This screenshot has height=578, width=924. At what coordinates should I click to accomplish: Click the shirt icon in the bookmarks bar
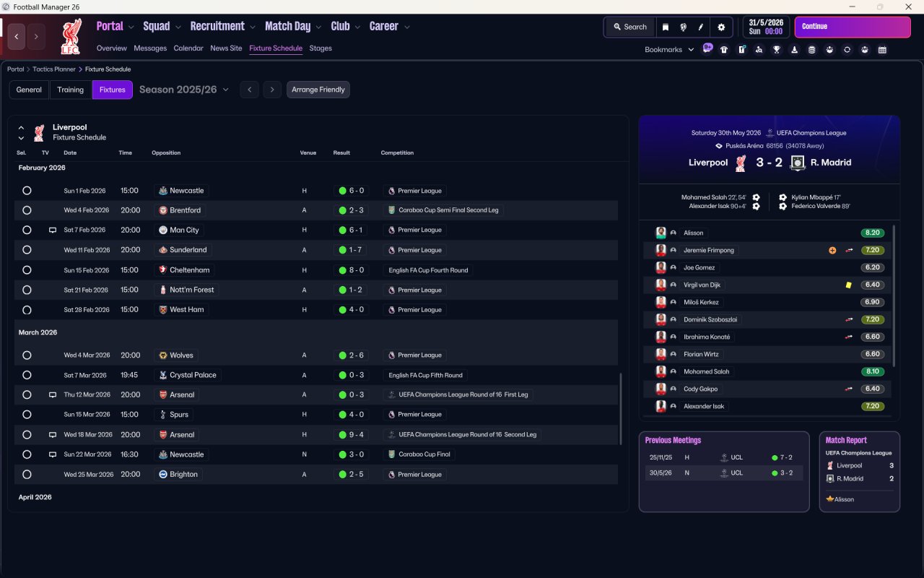point(724,50)
